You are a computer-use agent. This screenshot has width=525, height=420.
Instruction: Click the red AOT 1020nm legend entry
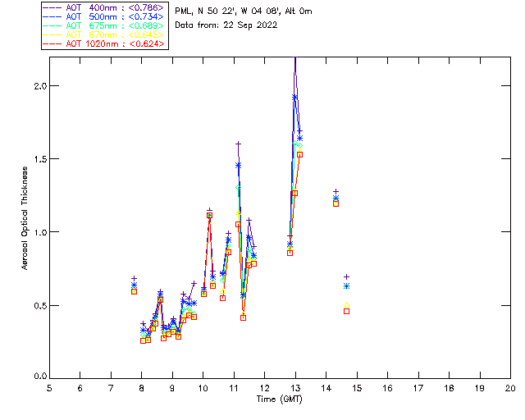108,43
